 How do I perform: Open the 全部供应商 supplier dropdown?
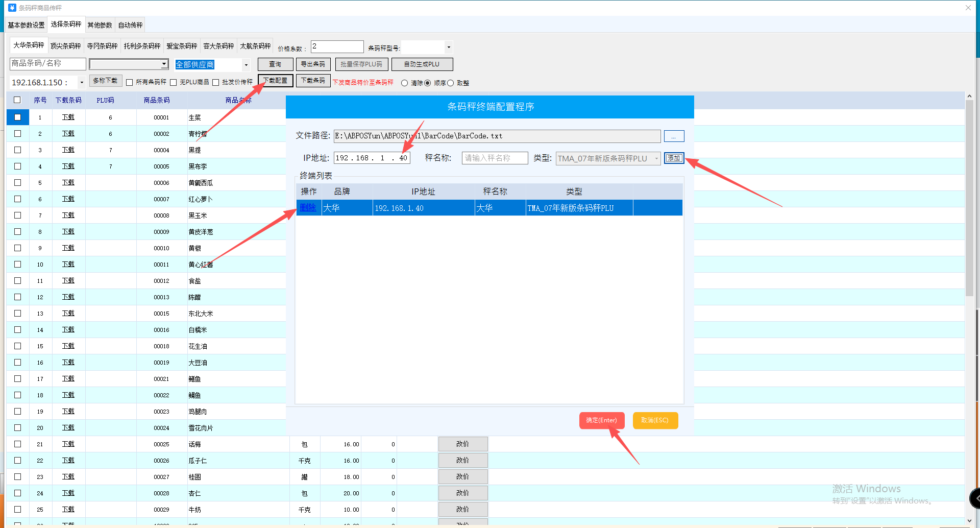click(x=246, y=65)
